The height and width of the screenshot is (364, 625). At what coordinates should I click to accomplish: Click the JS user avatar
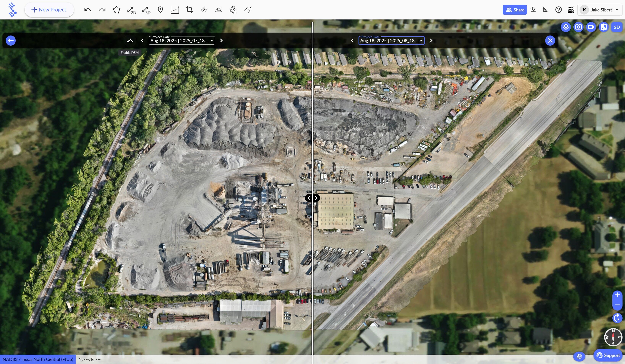584,10
